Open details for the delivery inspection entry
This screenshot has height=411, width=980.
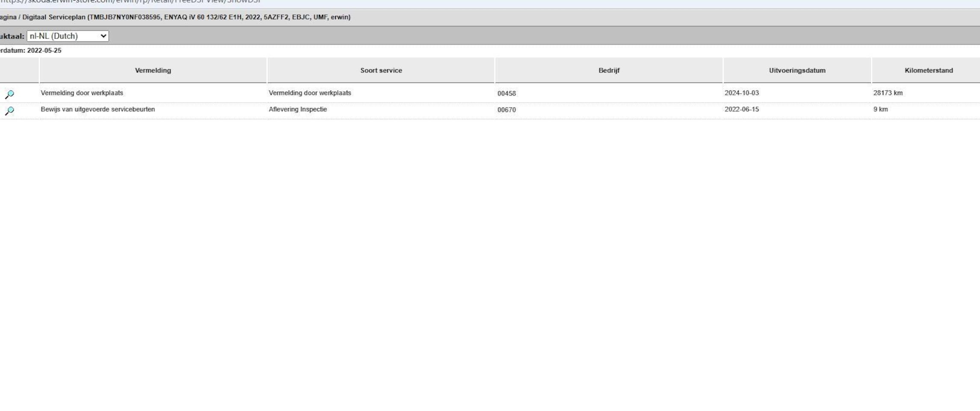[x=9, y=110]
